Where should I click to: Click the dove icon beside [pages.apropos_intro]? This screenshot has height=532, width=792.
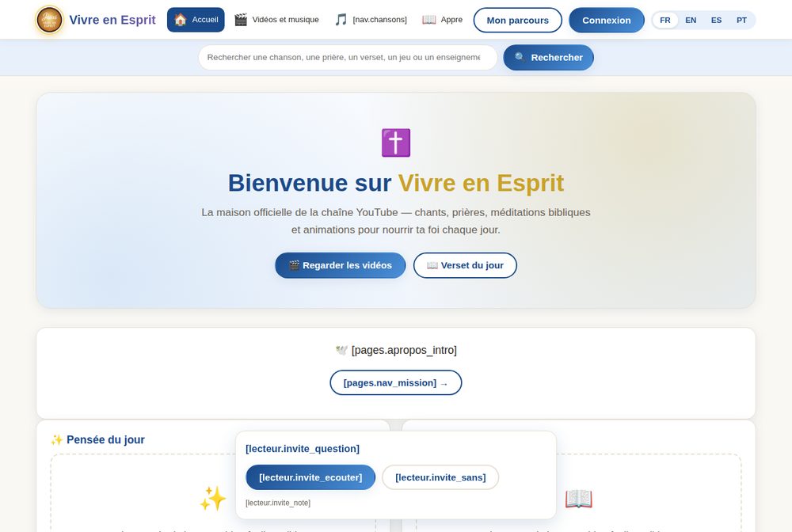click(342, 350)
